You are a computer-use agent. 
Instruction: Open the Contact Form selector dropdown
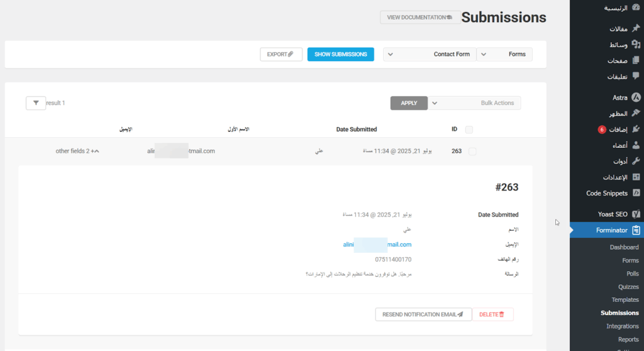coord(430,54)
